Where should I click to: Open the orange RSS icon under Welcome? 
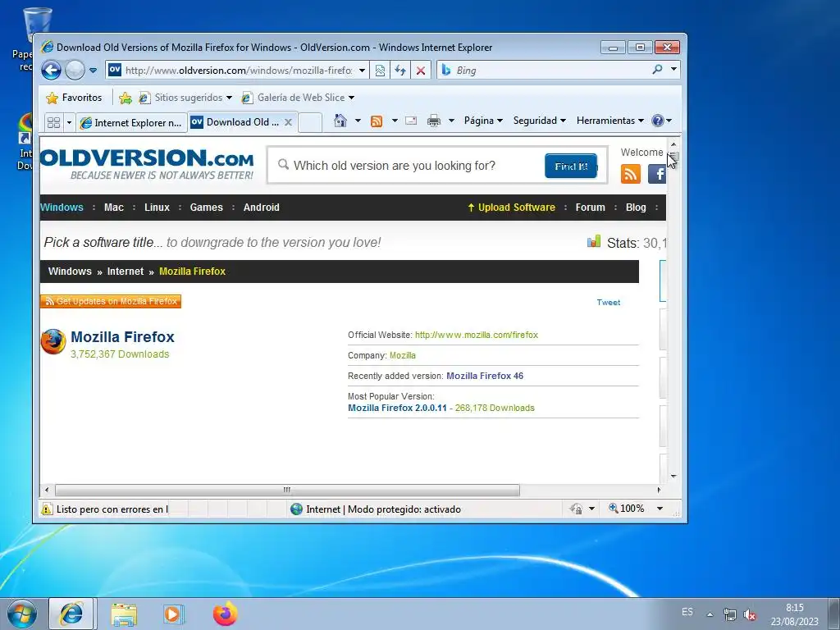(631, 174)
